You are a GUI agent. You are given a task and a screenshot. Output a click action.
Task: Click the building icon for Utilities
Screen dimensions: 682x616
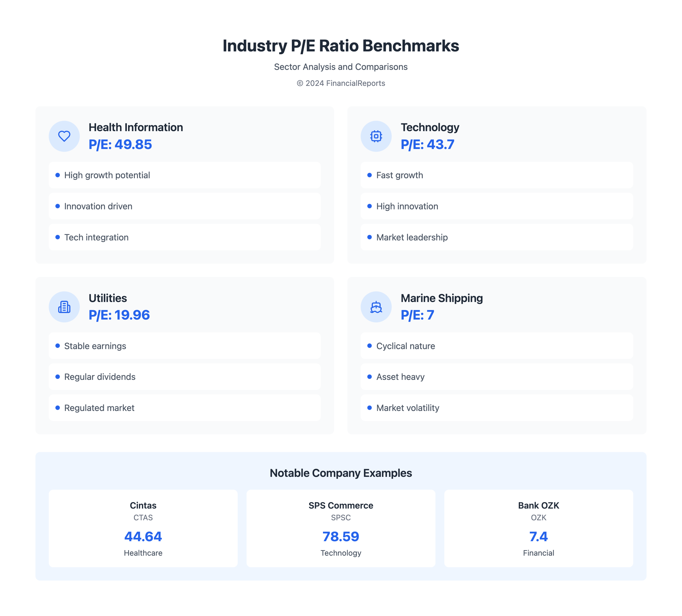64,307
